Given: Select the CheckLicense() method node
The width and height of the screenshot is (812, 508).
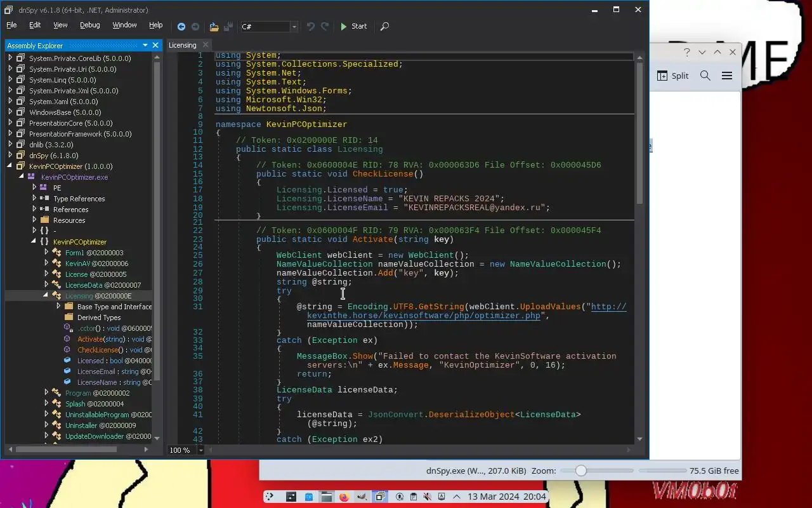Looking at the screenshot, I should [x=114, y=350].
